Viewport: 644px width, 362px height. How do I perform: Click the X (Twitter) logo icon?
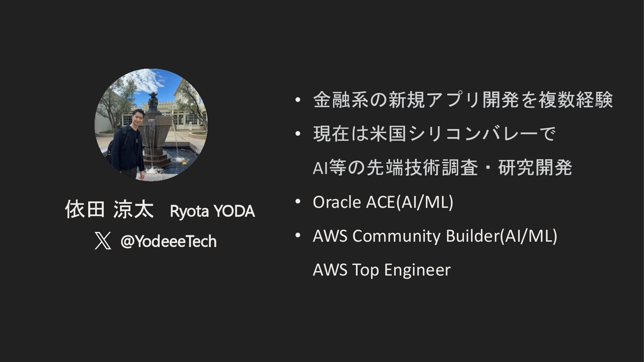pos(103,241)
